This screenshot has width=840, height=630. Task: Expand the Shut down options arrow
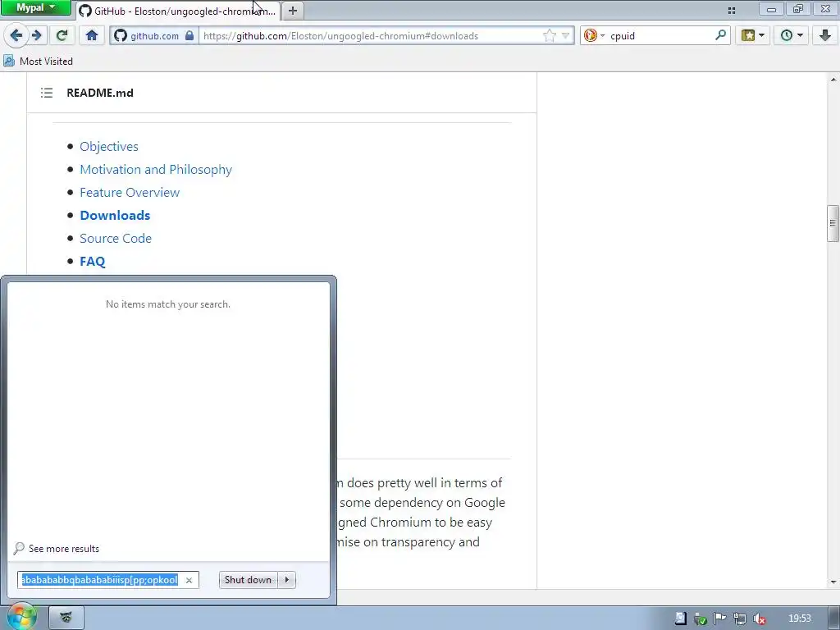[x=287, y=580]
